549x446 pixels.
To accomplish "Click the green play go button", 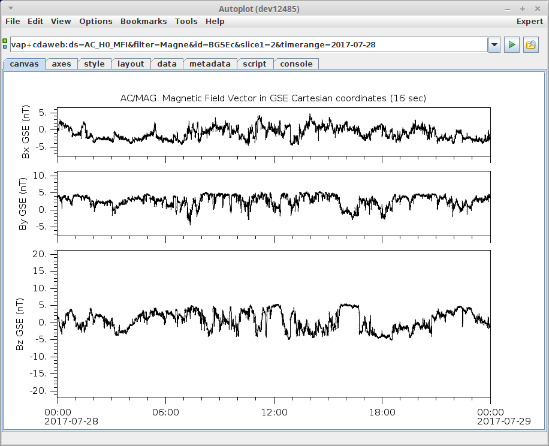I will (512, 45).
